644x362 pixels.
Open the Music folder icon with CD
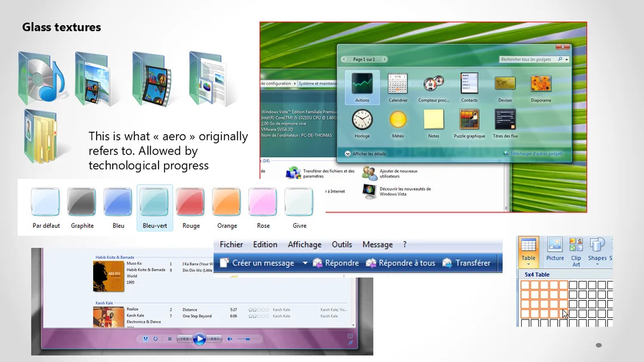click(42, 78)
